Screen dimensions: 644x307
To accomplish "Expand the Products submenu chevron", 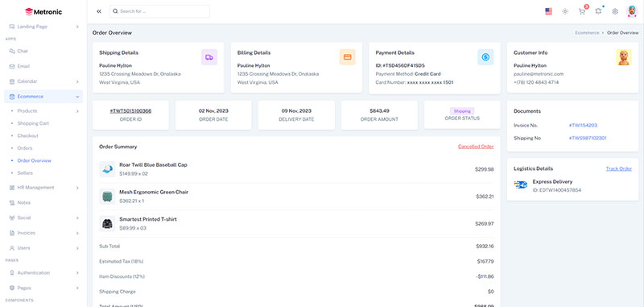I will tap(77, 111).
